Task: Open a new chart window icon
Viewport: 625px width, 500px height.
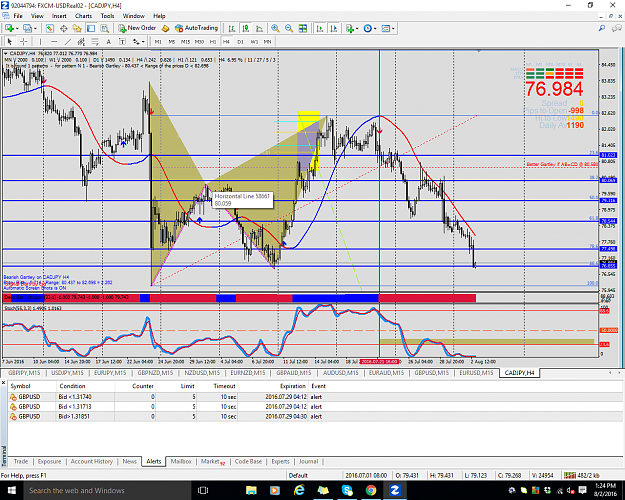Action: [x=9, y=28]
